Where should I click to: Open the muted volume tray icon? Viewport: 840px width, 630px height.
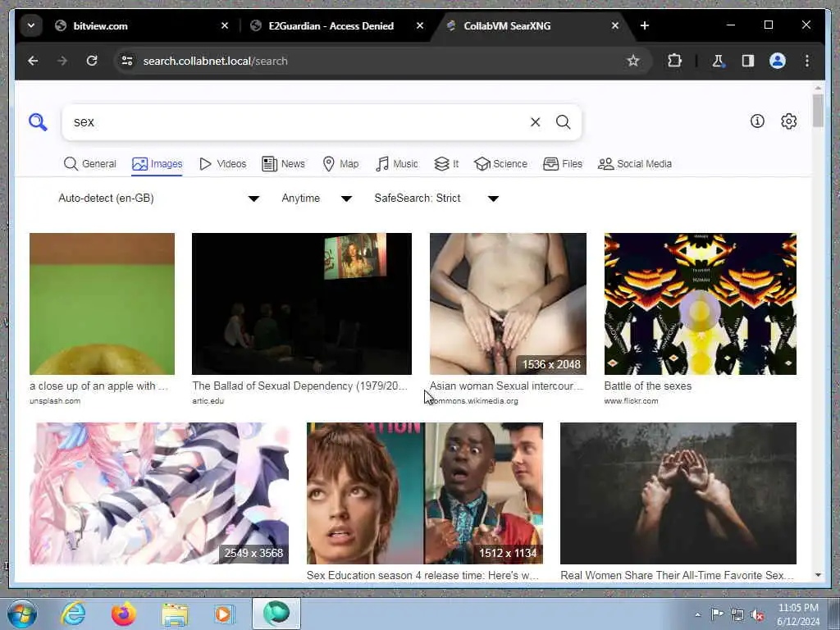(757, 614)
